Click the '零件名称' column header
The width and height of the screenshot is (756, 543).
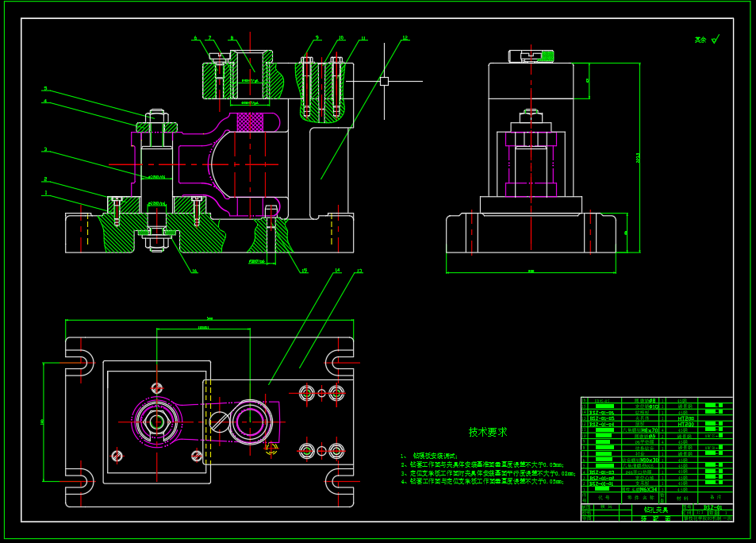(x=641, y=498)
